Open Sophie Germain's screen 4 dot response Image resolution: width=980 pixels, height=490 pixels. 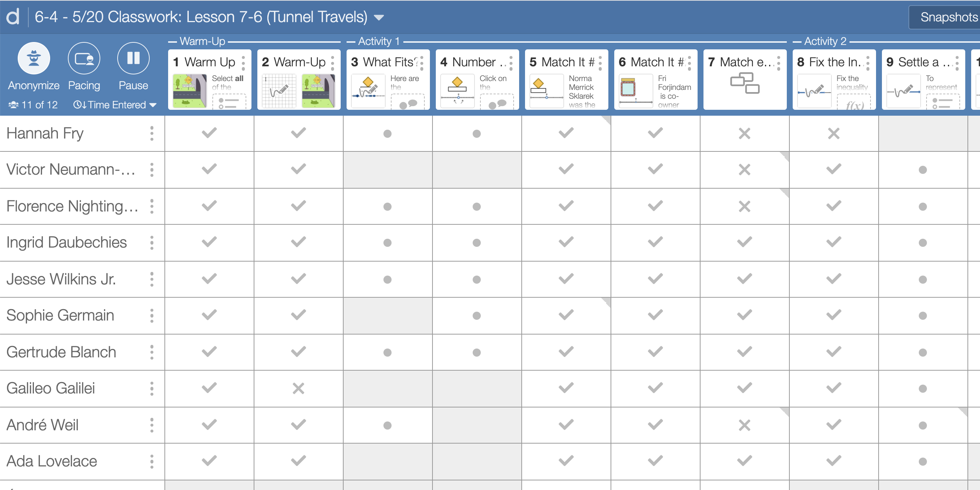pyautogui.click(x=476, y=315)
